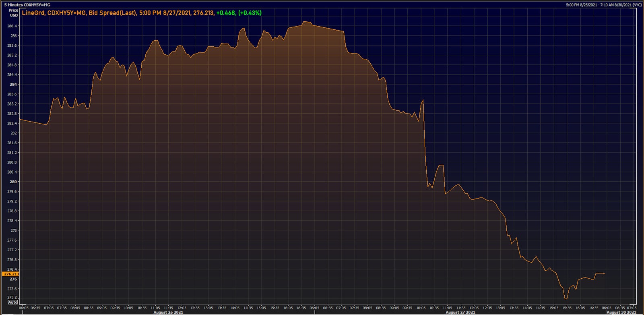
Task: Click the 277.2 price axis label
Action: pos(12,250)
